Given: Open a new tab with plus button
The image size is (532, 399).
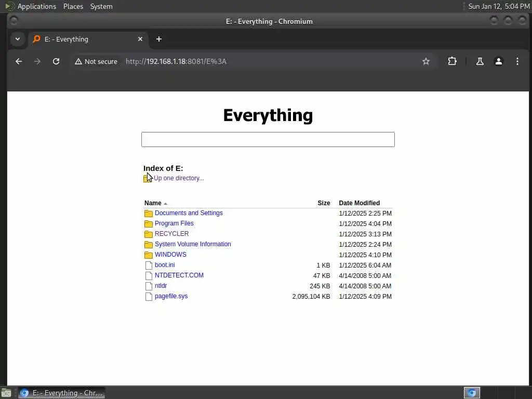Looking at the screenshot, I should (x=159, y=39).
